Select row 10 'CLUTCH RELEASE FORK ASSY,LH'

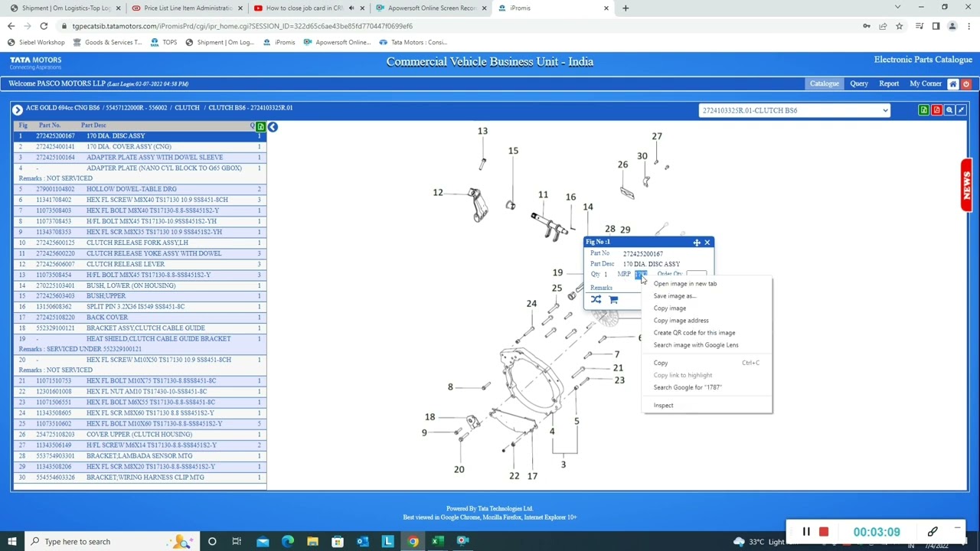pos(139,243)
